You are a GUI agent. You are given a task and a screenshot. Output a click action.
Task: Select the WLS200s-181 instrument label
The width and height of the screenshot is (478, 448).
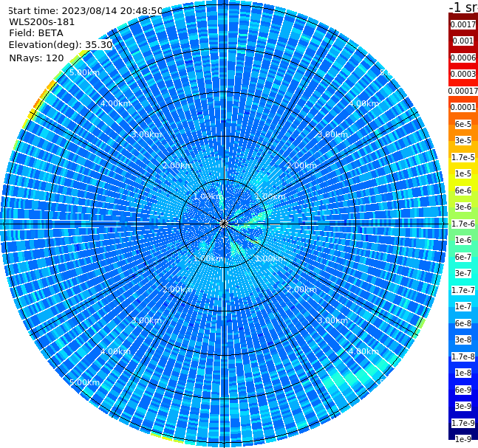point(42,22)
